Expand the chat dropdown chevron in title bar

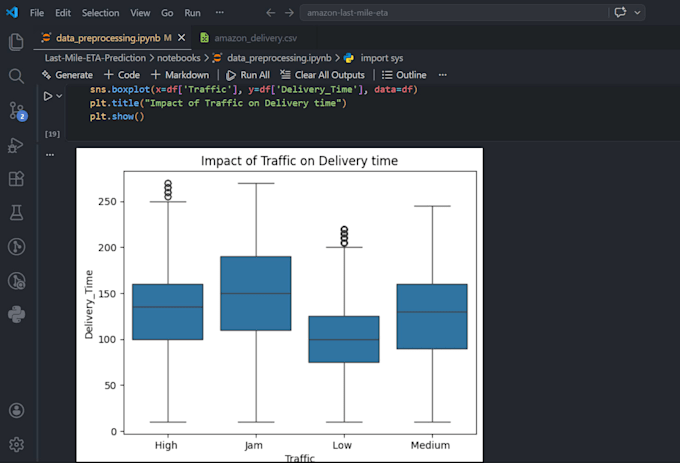(637, 13)
